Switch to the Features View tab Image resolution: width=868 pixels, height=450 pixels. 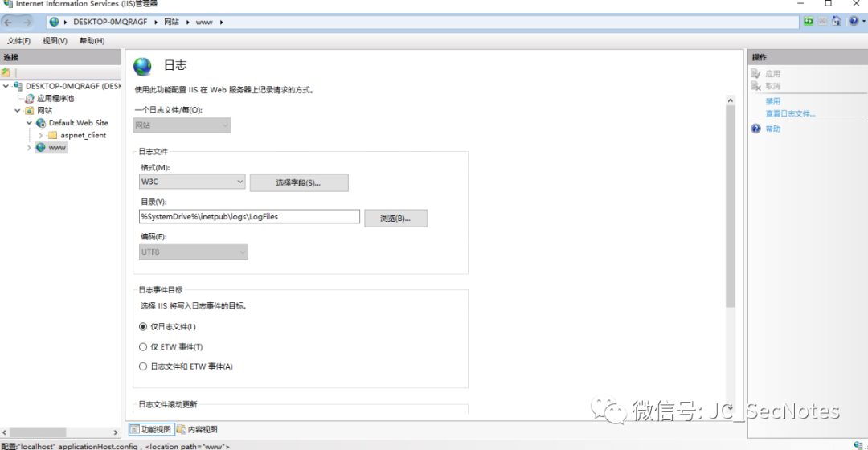(x=151, y=429)
